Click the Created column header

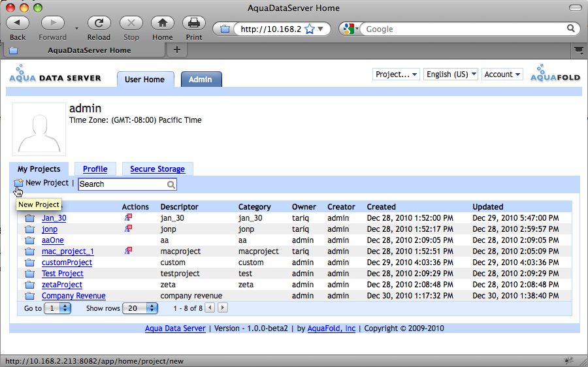tap(381, 207)
